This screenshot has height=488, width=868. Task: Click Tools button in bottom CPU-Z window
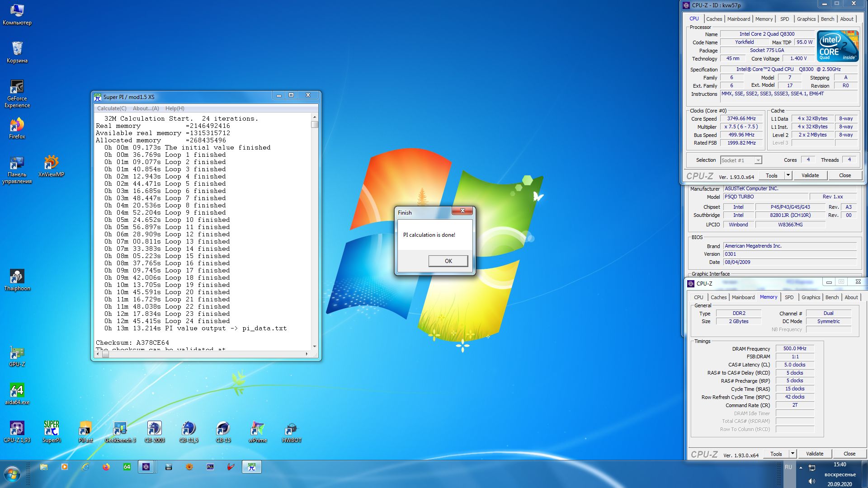pyautogui.click(x=776, y=454)
